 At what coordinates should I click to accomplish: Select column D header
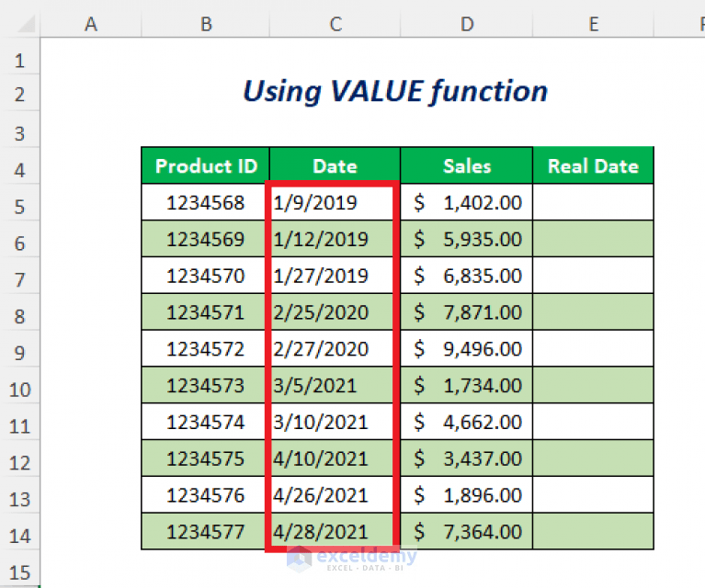(467, 24)
